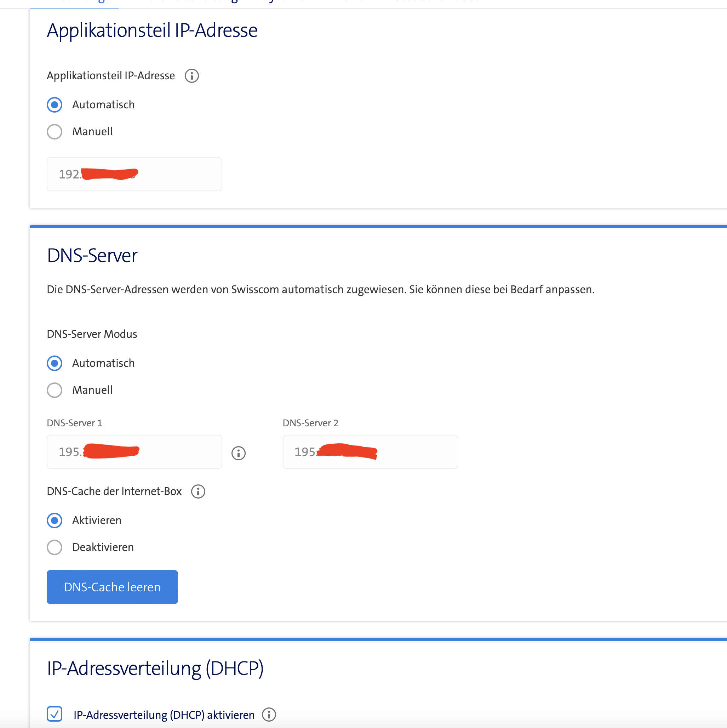Choose Aktivieren for the DNS cache

(x=55, y=521)
